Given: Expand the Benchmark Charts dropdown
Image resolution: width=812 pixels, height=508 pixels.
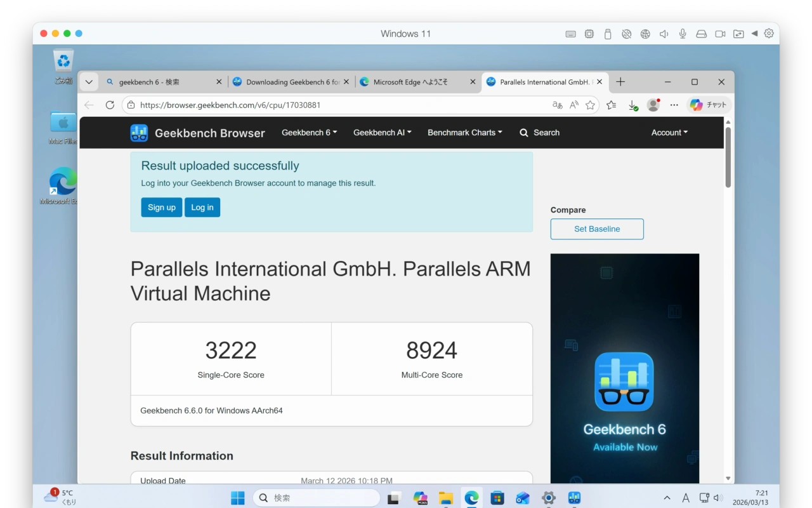Looking at the screenshot, I should [464, 133].
